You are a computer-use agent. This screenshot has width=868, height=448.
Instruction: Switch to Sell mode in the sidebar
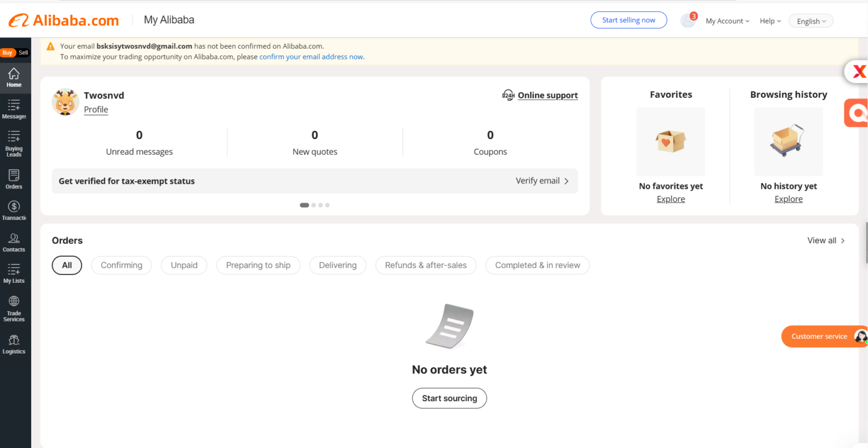tap(23, 51)
